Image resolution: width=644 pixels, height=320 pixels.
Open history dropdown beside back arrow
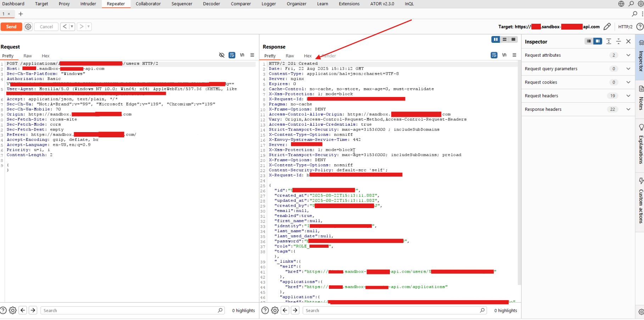point(72,27)
